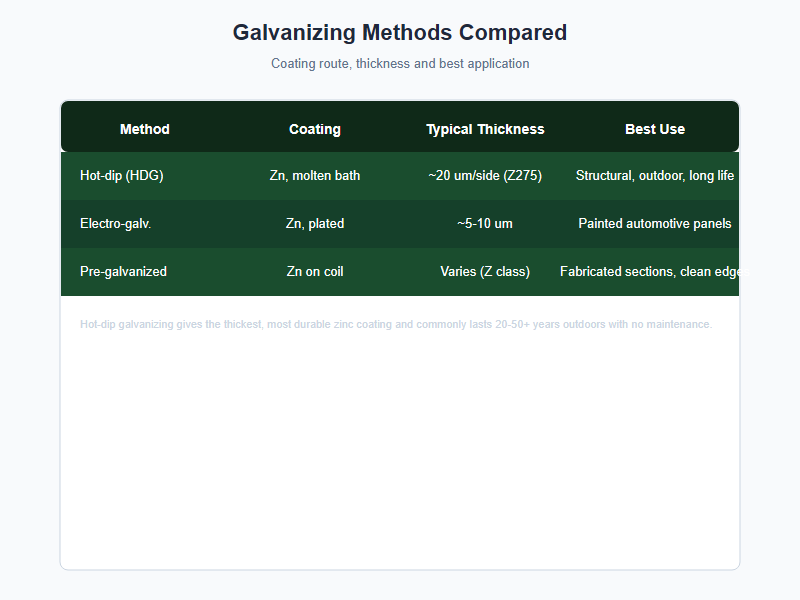Image resolution: width=800 pixels, height=600 pixels.
Task: Click the 'Galvanizing Methods Compared' title
Action: (400, 33)
